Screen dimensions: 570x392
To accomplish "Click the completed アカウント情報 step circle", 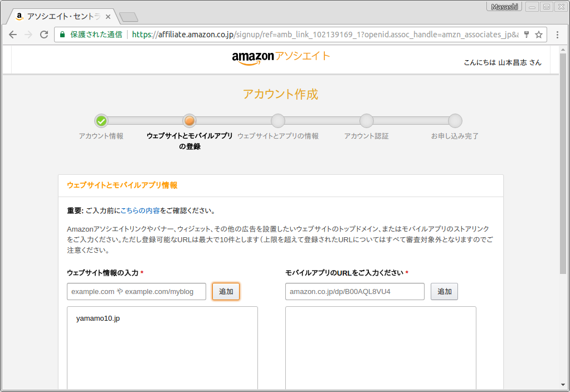I will coord(101,121).
